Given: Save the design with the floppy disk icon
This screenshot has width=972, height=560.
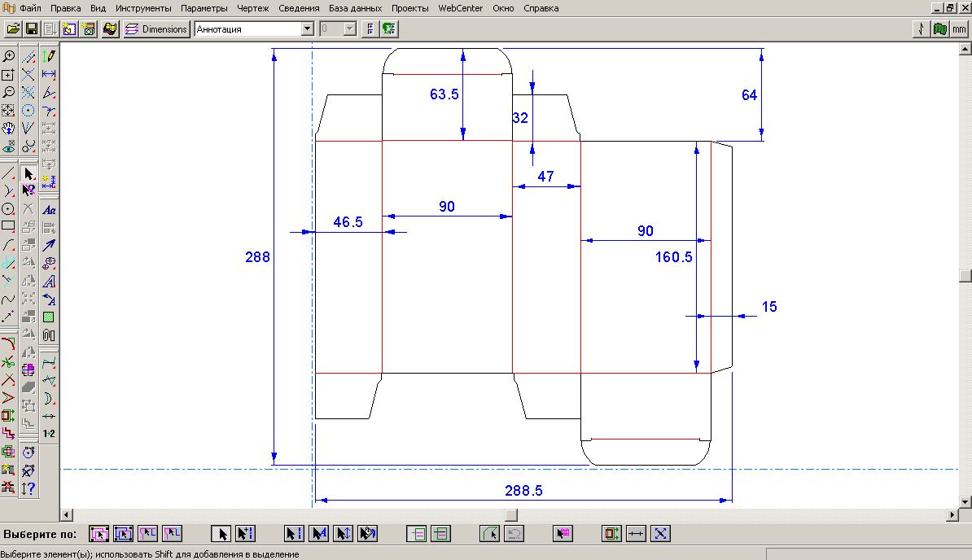Looking at the screenshot, I should (x=32, y=29).
